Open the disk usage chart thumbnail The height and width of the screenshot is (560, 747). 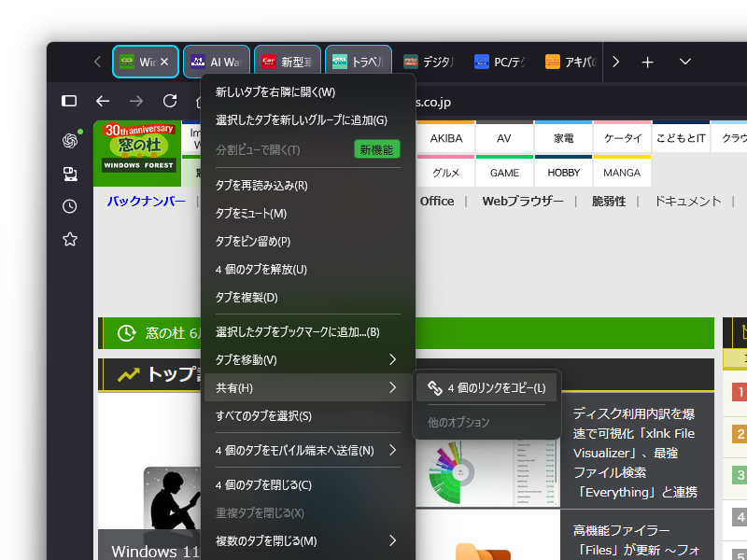pos(487,473)
